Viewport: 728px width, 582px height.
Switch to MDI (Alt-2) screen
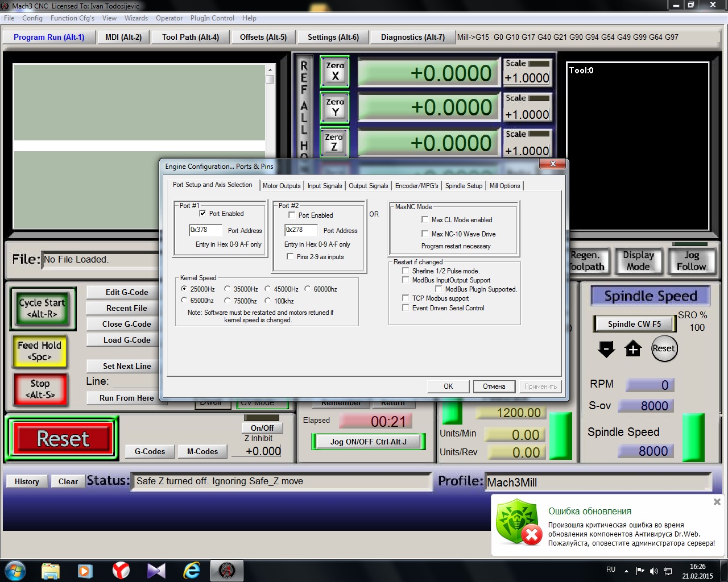[123, 37]
